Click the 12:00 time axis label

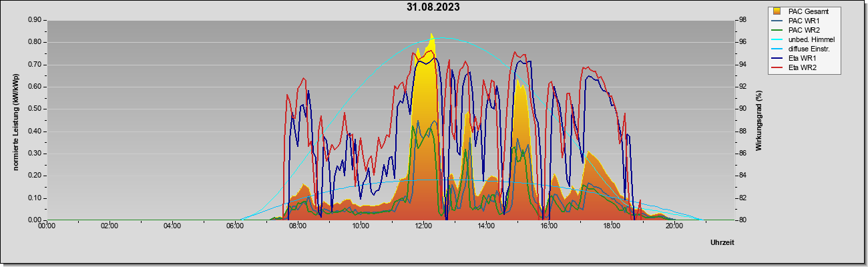point(423,226)
